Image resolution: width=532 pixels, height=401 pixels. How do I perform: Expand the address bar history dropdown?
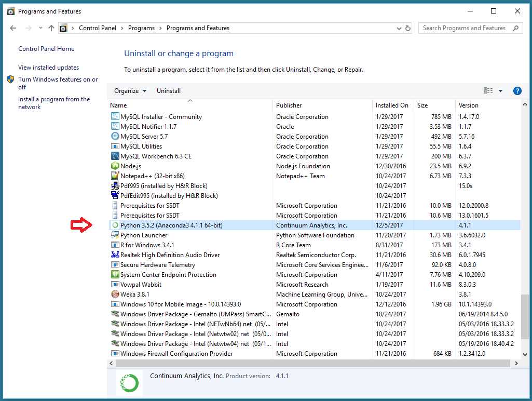(x=399, y=28)
